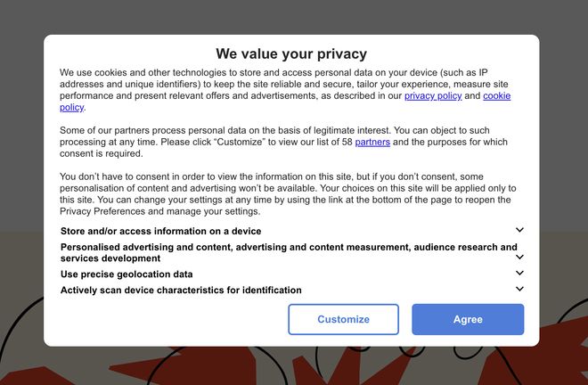
Task: Select 'Store and/or access information on a device' label
Action: click(160, 231)
